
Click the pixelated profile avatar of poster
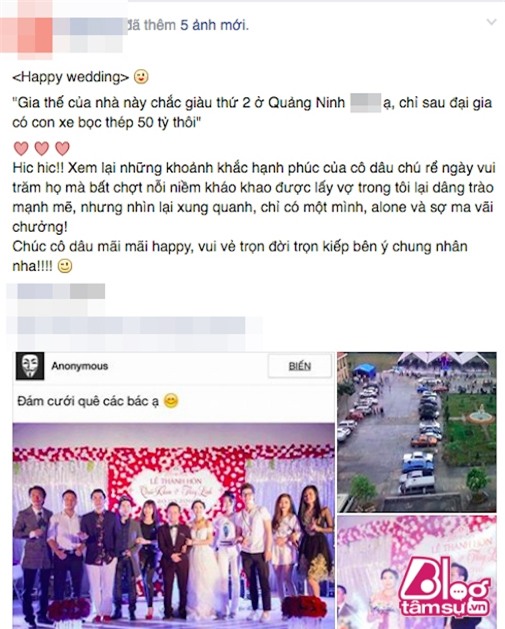tap(26, 27)
